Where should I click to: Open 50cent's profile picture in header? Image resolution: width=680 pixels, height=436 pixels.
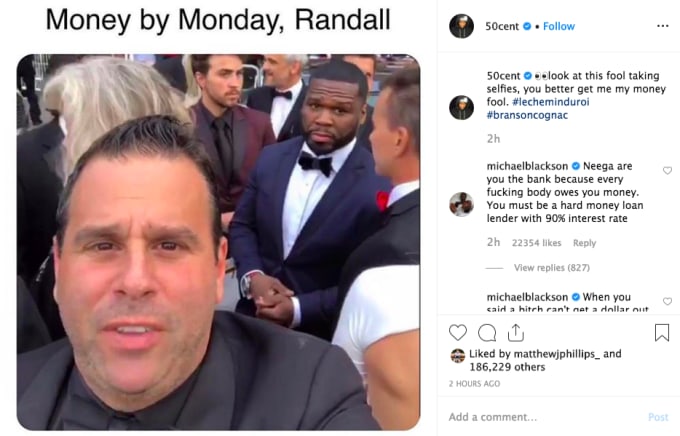click(461, 26)
